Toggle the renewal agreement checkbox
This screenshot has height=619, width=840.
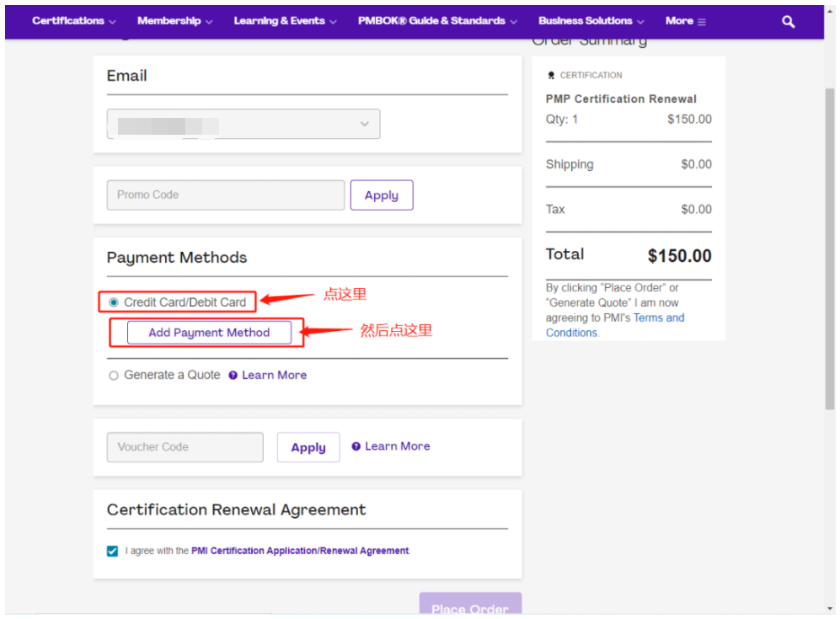coord(112,551)
